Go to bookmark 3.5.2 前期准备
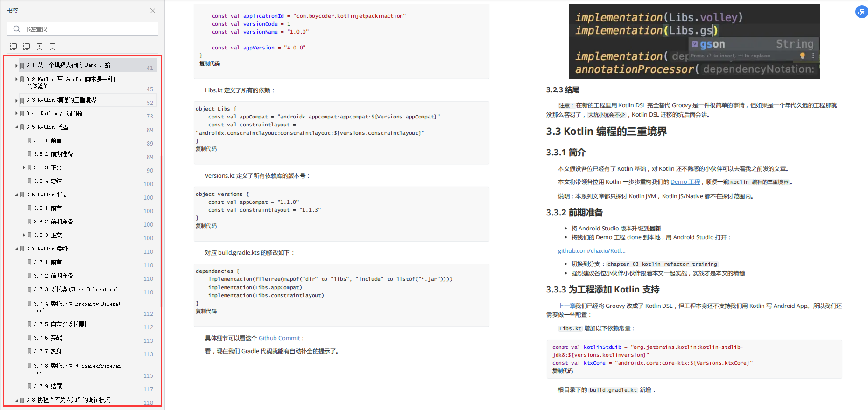868x410 pixels. [x=53, y=154]
